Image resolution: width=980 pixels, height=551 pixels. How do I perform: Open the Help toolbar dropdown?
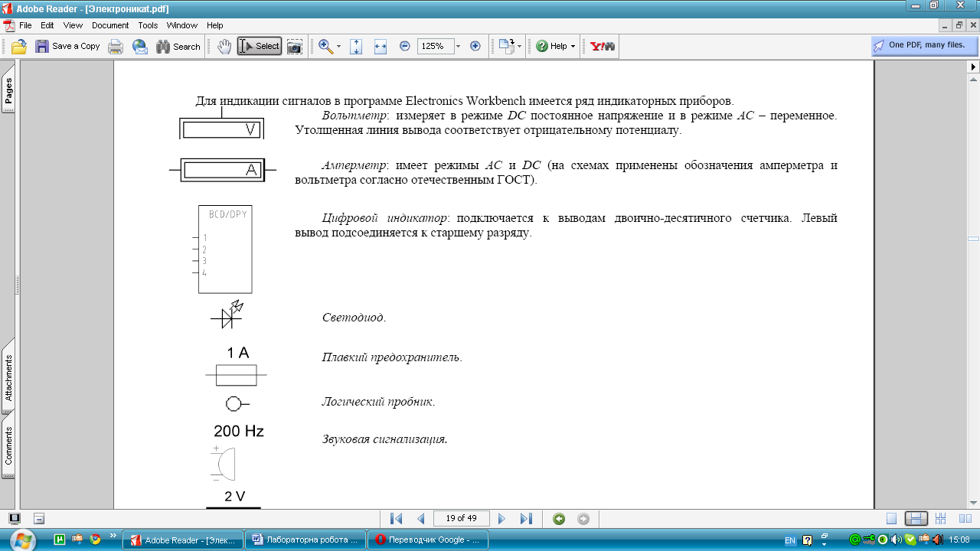click(x=556, y=47)
